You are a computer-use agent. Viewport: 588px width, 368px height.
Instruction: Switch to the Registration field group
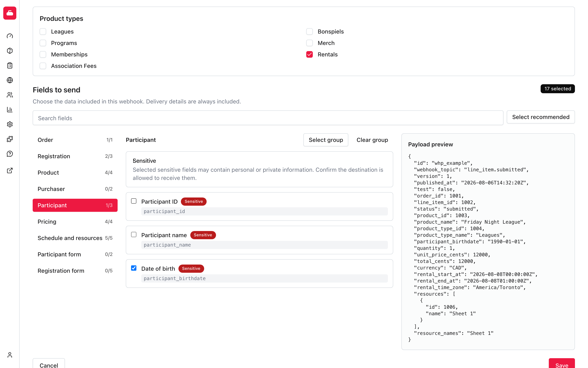tap(75, 156)
